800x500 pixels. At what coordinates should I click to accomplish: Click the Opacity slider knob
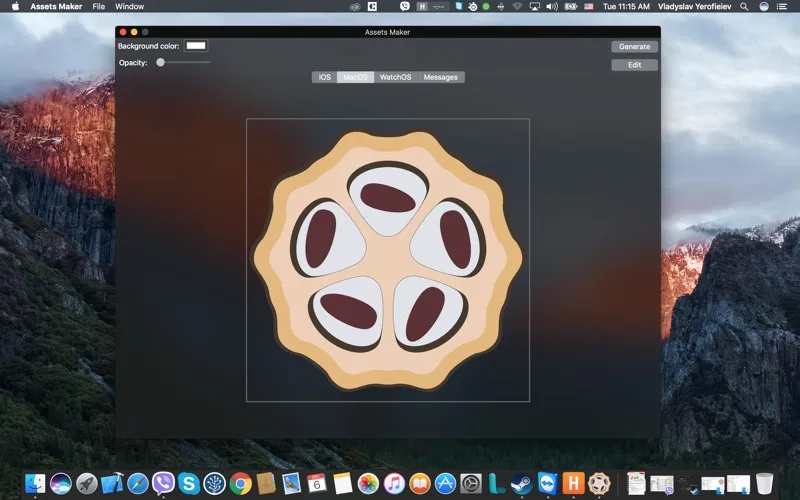[160, 63]
